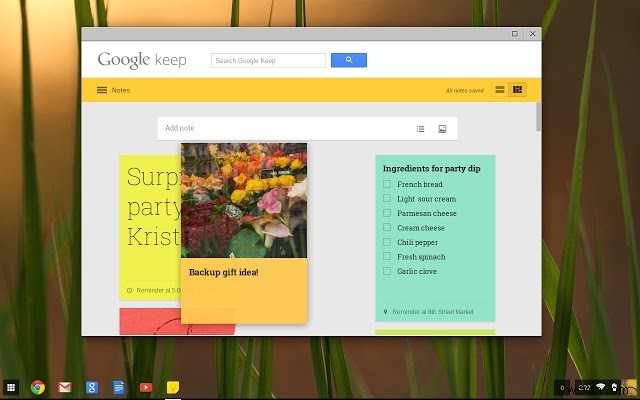
Task: Launch Chrome from the shelf
Action: [38, 387]
